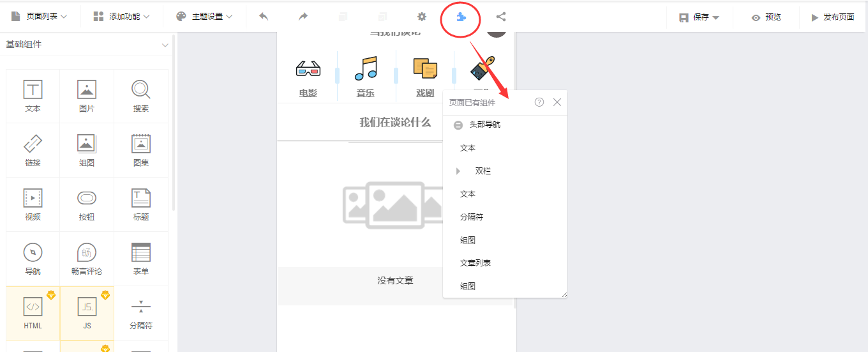Viewport: 868px width, 352px height.
Task: Click the redo arrow in toolbar
Action: click(303, 17)
